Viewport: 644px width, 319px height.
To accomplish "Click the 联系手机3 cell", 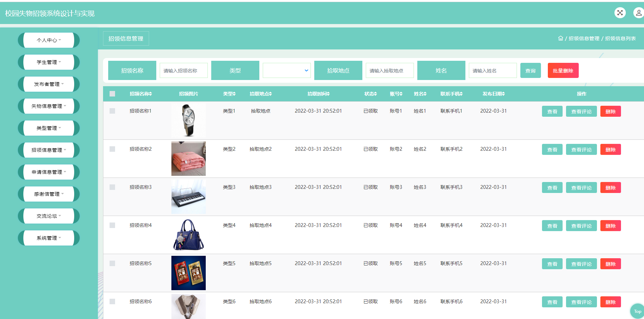I will click(452, 187).
